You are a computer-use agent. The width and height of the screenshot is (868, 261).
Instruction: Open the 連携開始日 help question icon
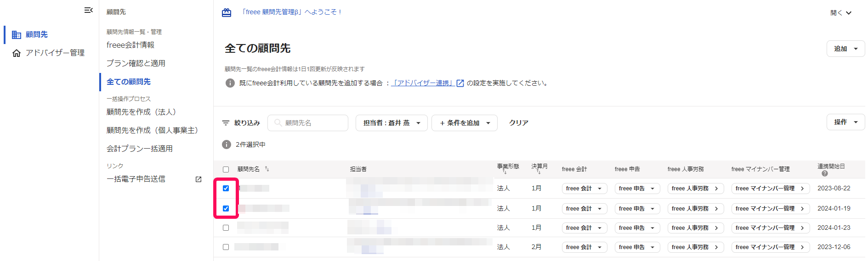[824, 173]
